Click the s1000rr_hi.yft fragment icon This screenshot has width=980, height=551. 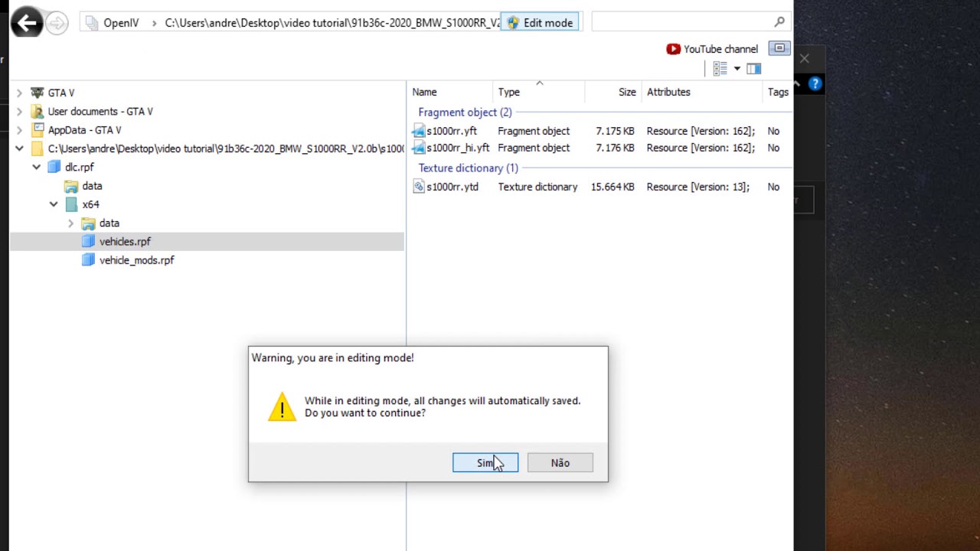418,148
